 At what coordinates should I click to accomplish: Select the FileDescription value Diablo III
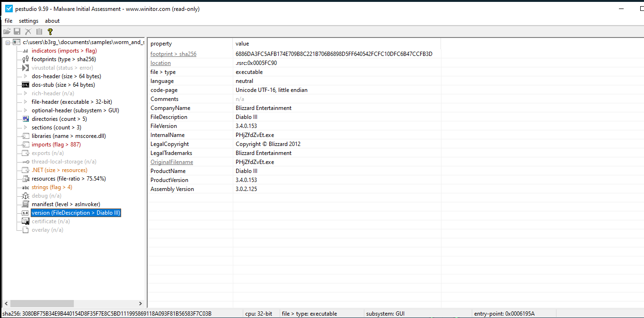point(247,117)
